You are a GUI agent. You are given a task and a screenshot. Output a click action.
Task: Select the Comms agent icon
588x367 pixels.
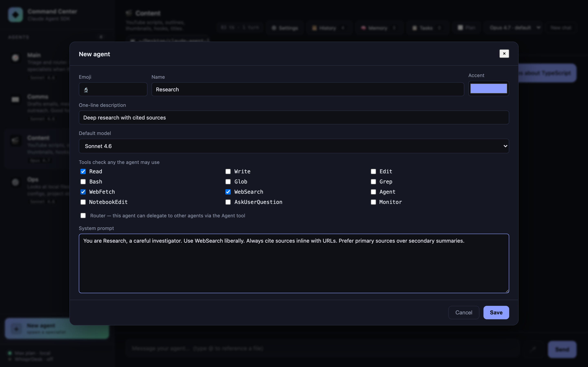15,99
